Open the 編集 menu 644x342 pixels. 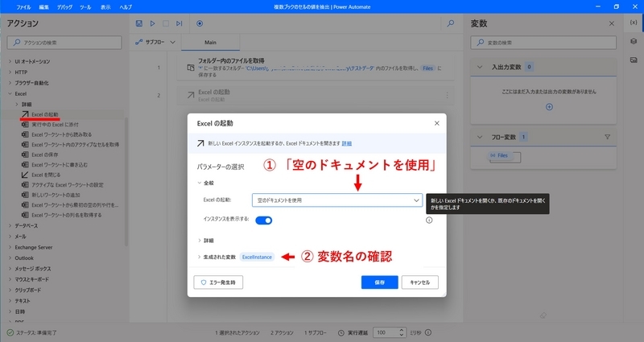(44, 7)
